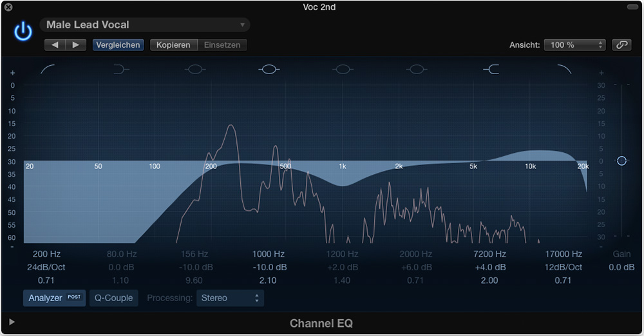
Task: Click the Einsetzen paste button
Action: [222, 45]
